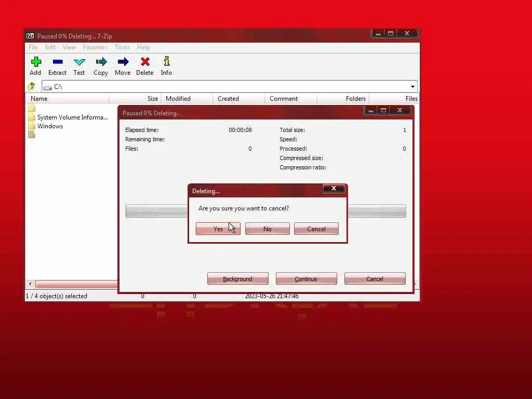Minimize the 7-Zip main window
The image size is (532, 399).
pyautogui.click(x=378, y=33)
